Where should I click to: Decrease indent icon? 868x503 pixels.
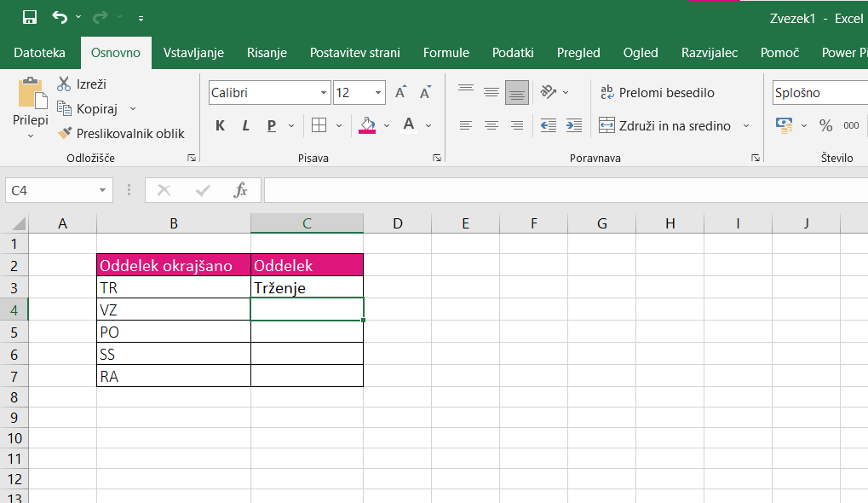[x=548, y=126]
